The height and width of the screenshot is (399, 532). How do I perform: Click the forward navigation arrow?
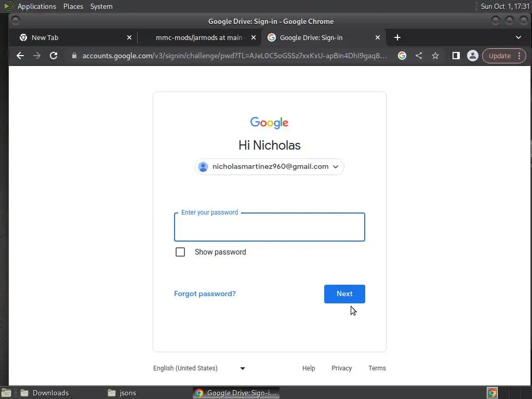tap(37, 56)
